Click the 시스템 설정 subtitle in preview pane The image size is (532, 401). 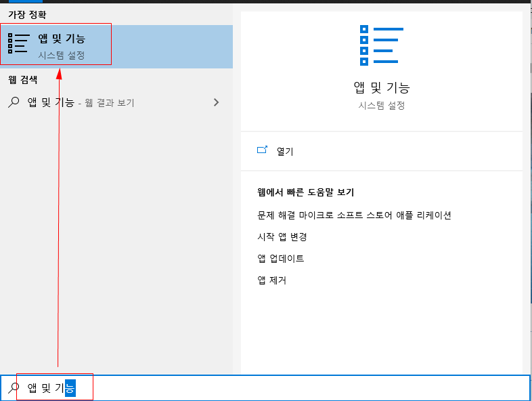click(382, 105)
